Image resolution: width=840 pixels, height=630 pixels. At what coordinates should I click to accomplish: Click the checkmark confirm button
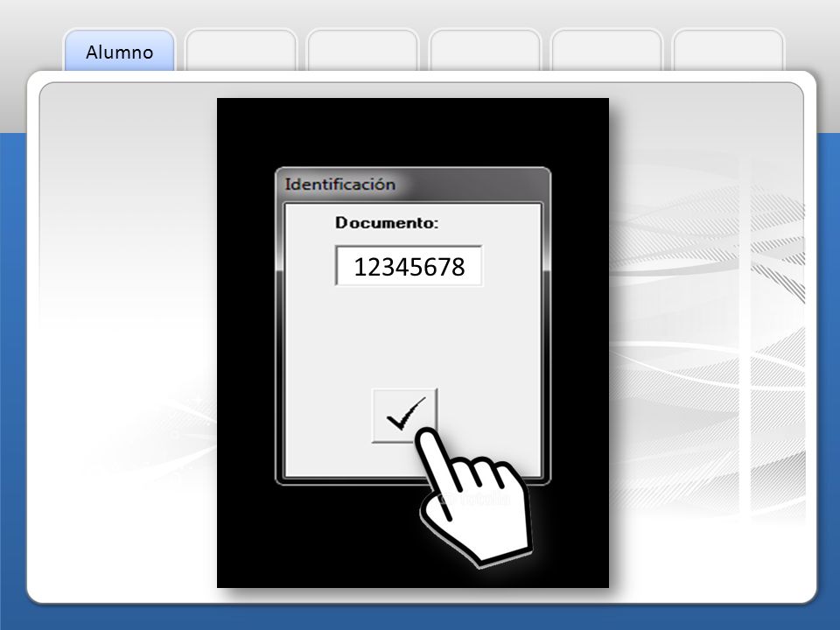(x=404, y=416)
